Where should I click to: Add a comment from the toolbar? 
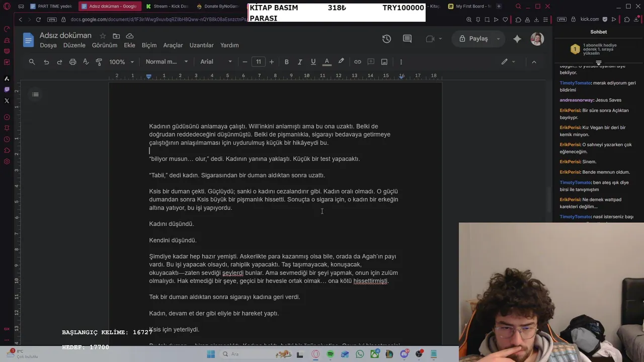point(371,62)
